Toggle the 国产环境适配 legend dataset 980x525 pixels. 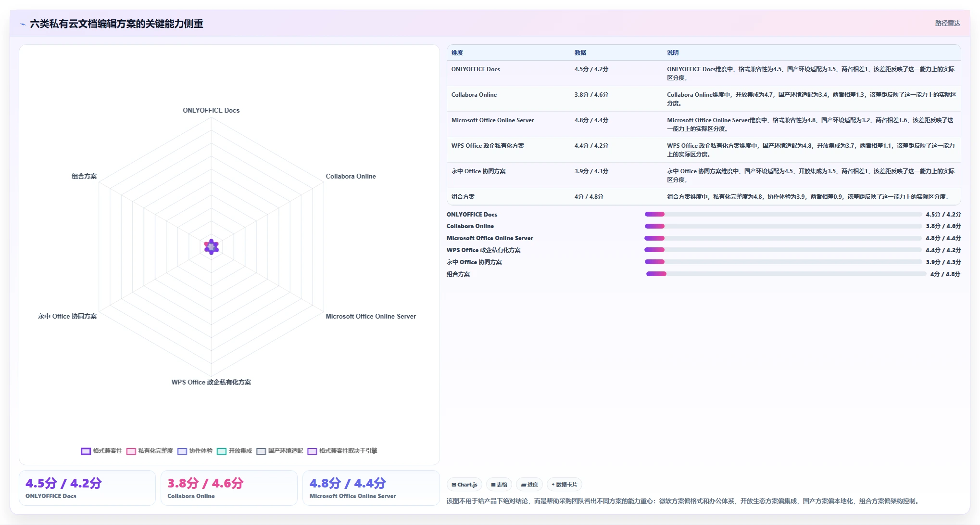click(x=279, y=451)
